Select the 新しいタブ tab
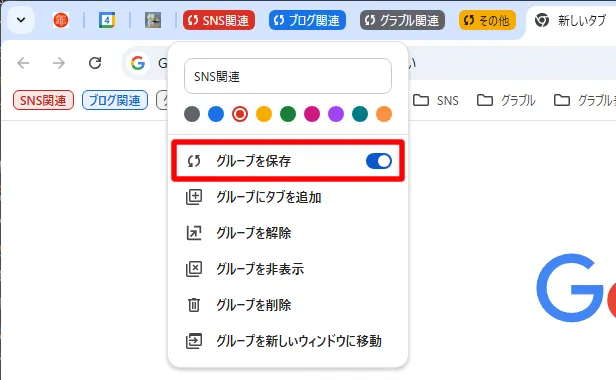The width and height of the screenshot is (616, 380). tap(570, 20)
